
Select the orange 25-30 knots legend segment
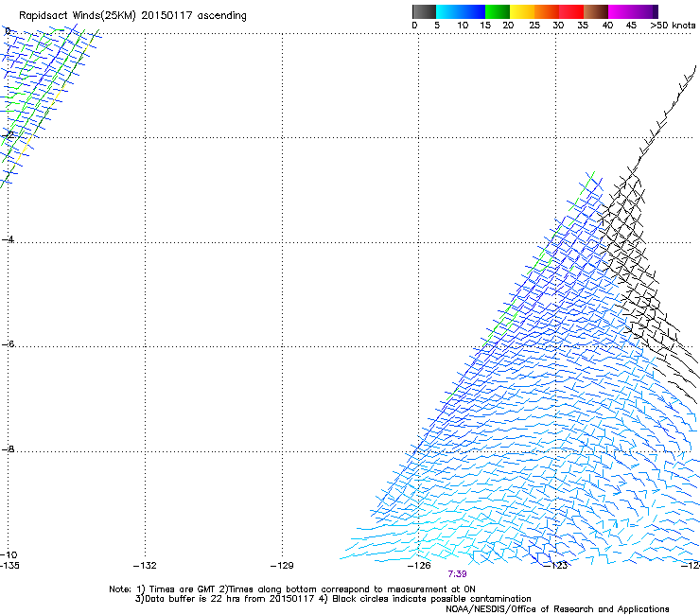tap(547, 11)
